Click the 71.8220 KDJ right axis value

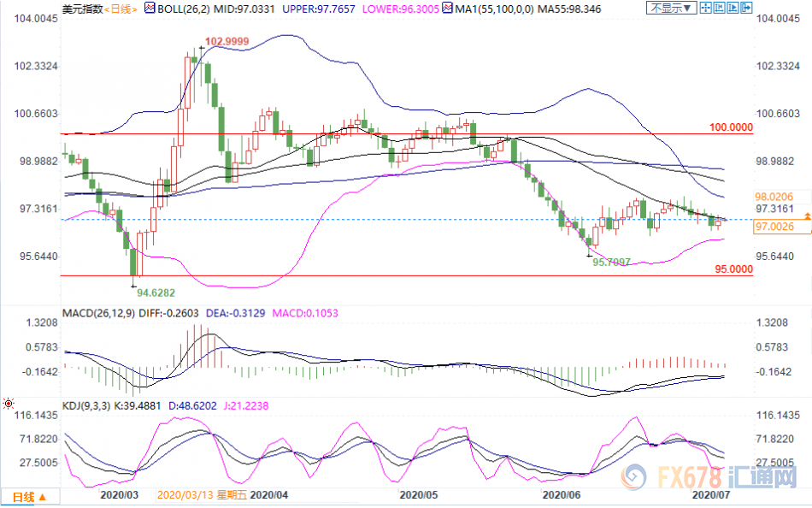point(774,439)
